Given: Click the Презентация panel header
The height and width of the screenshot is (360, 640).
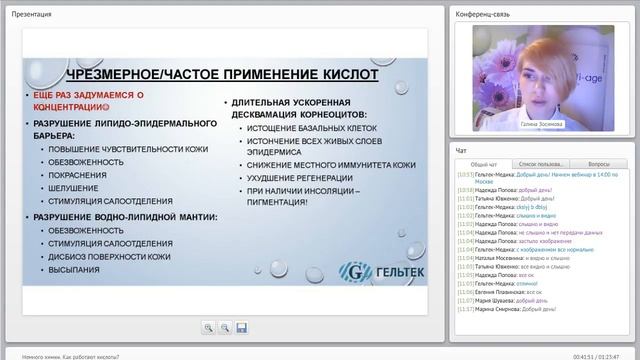Looking at the screenshot, I should point(31,14).
